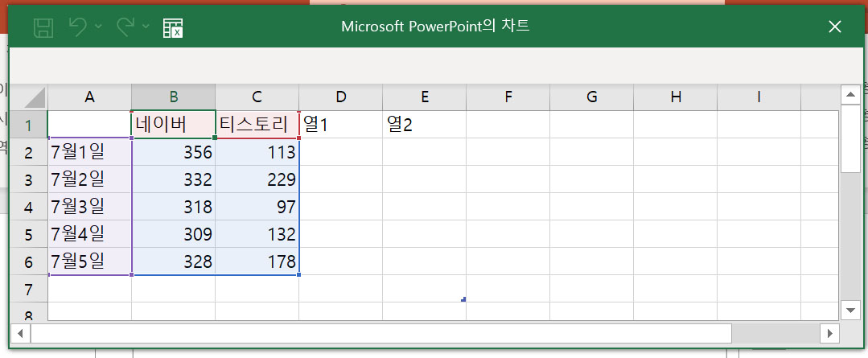
Task: Select row 4 header
Action: pyautogui.click(x=29, y=207)
